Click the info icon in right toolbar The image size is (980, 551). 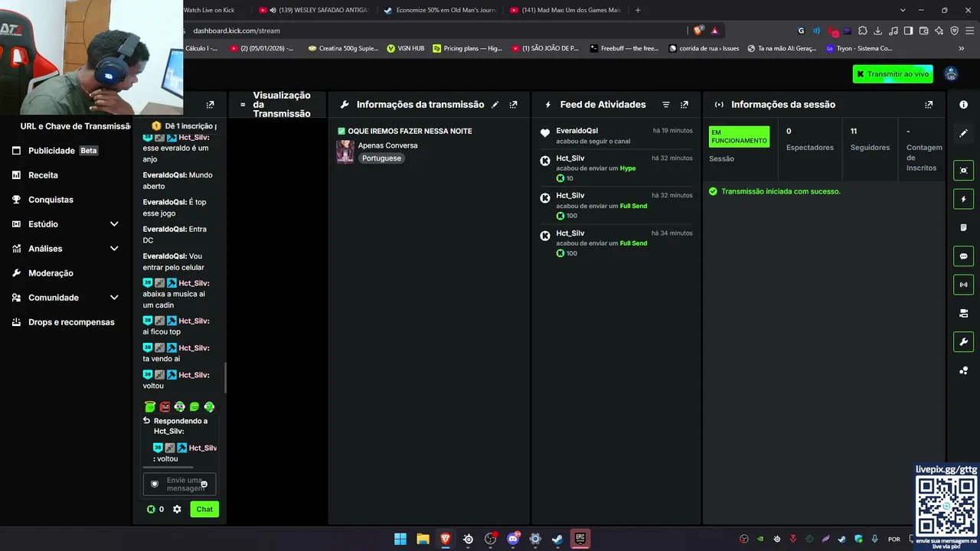[x=963, y=105]
